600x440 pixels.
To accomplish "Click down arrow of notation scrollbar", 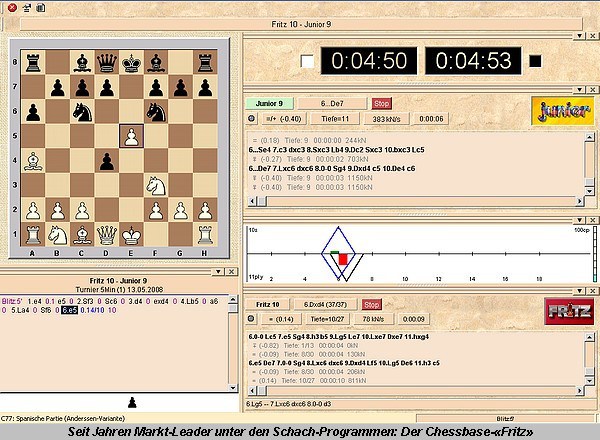I will tap(233, 388).
